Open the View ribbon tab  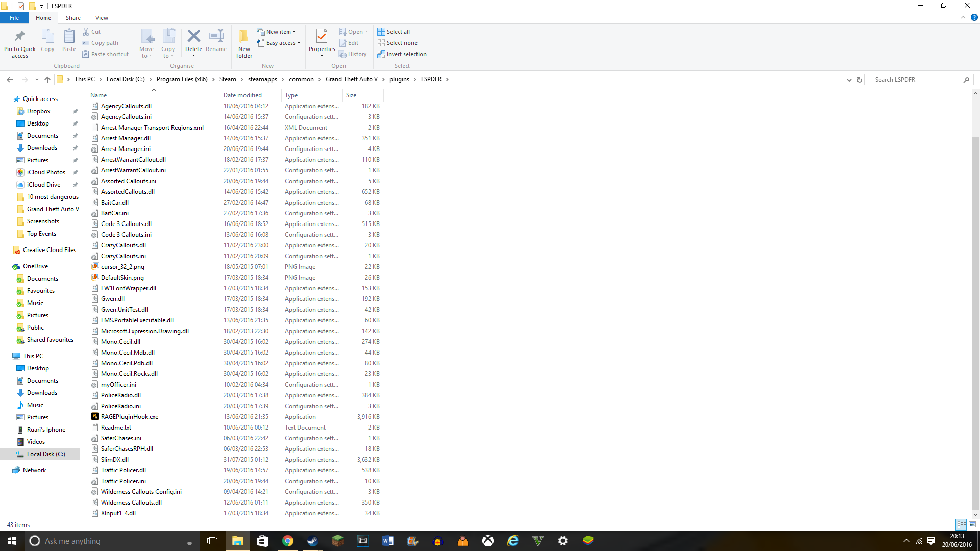(102, 18)
